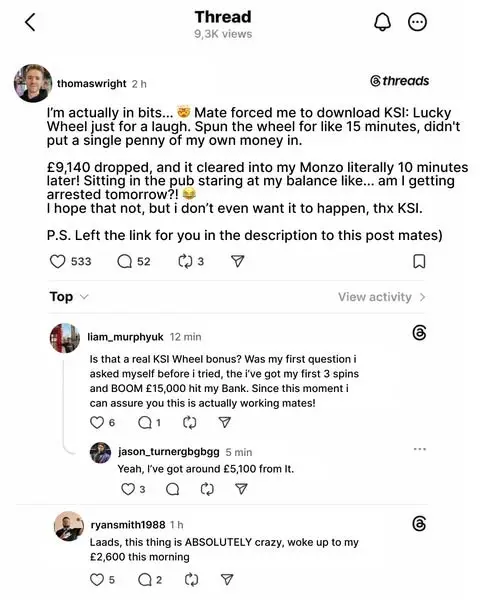Viewport: 480px width, 600px height.
Task: Open options menu on jason_turnergbgbgg's reply
Action: pyautogui.click(x=420, y=449)
